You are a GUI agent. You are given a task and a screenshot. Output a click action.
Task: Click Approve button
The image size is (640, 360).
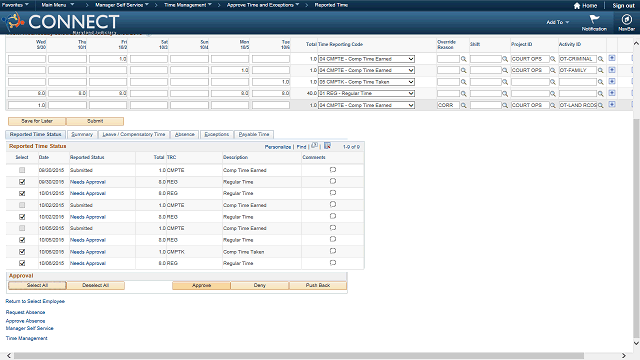click(x=202, y=285)
